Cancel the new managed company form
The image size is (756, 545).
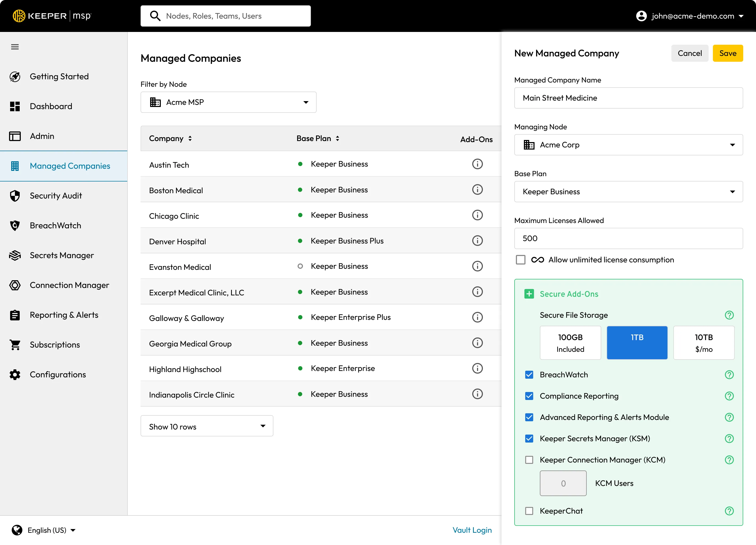pos(690,53)
